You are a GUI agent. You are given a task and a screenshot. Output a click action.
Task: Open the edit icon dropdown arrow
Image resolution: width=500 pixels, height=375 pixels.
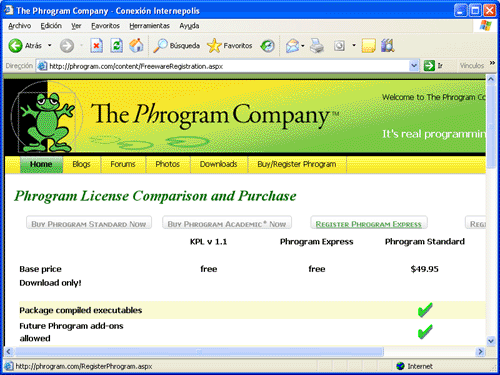click(x=354, y=45)
